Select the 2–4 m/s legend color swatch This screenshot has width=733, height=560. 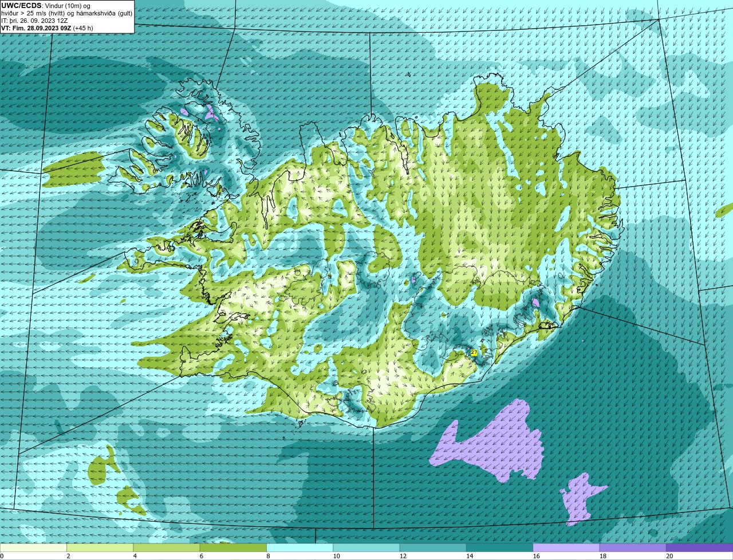tap(100, 547)
